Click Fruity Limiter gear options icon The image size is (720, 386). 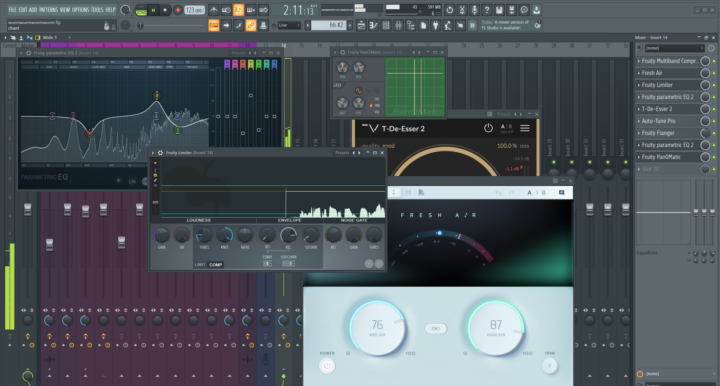tap(160, 153)
